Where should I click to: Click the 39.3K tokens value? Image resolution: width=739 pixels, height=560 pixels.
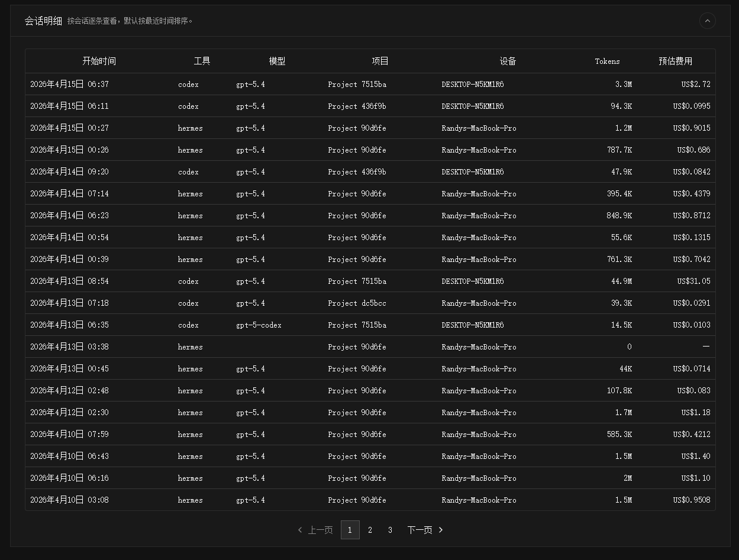[621, 303]
